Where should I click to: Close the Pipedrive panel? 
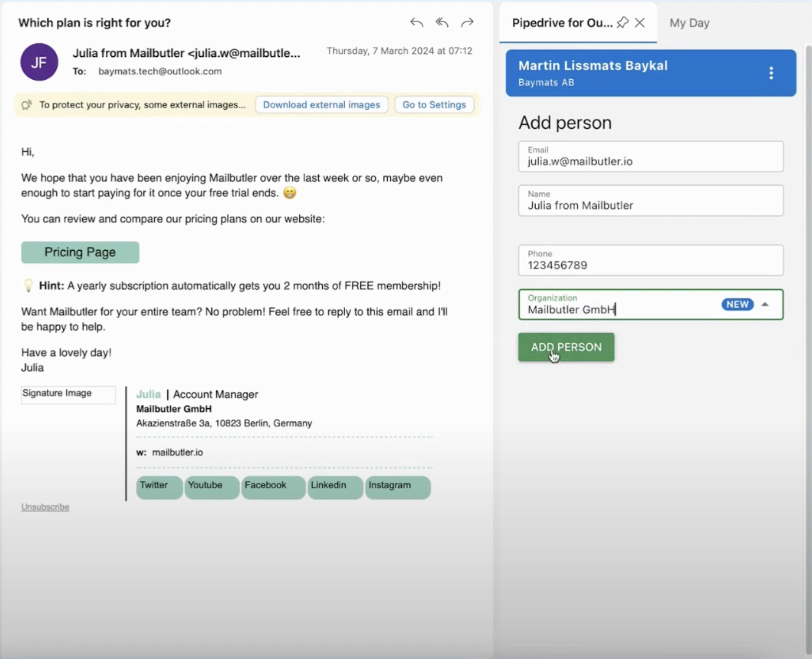pos(640,22)
